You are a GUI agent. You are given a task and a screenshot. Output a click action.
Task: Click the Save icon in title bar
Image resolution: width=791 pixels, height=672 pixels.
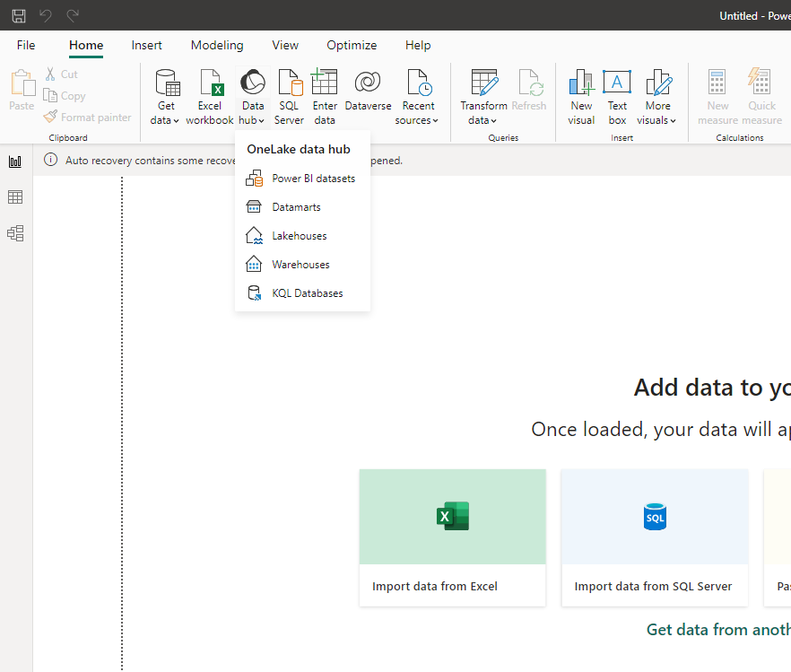point(19,15)
